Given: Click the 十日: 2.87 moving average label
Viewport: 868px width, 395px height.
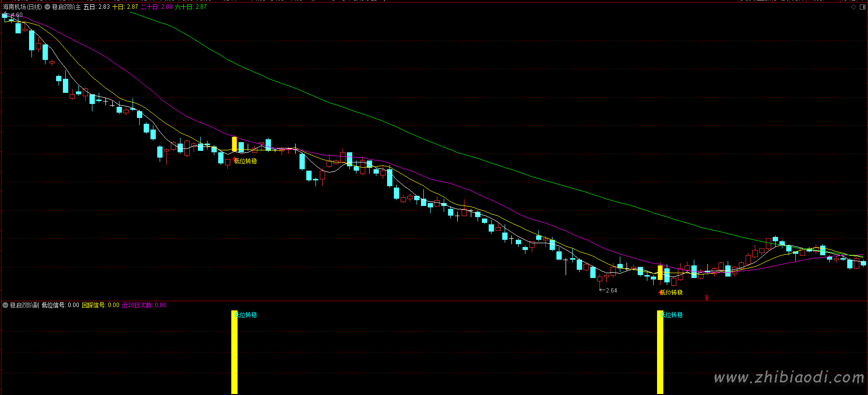Looking at the screenshot, I should [x=125, y=7].
